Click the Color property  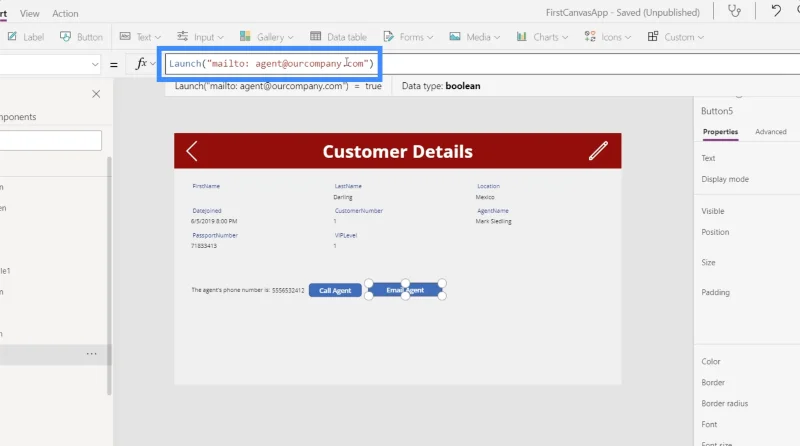click(711, 361)
